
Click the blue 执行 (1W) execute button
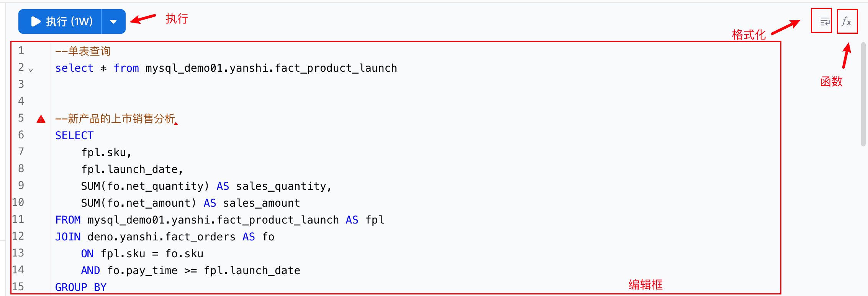(x=61, y=21)
